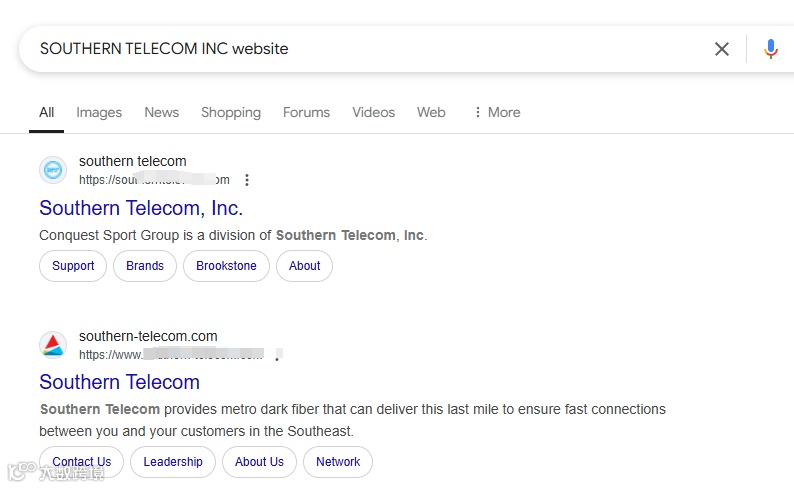Expand the More search filters menu
This screenshot has width=794, height=488.
[x=497, y=112]
